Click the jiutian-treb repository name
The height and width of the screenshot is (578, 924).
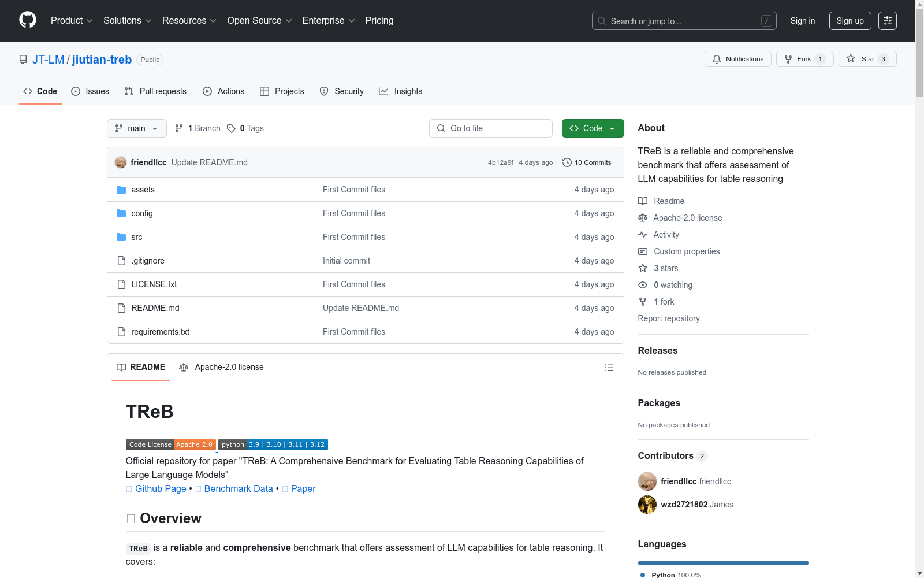[102, 60]
